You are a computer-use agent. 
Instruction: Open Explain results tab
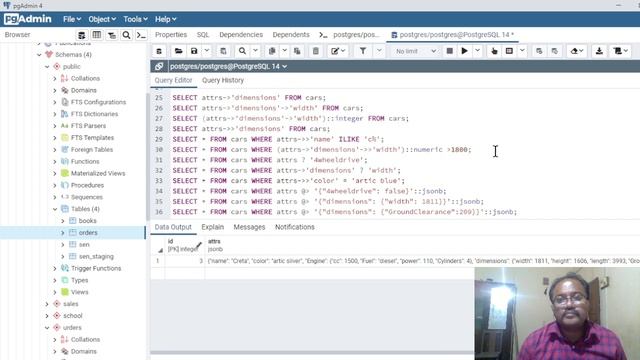click(213, 227)
